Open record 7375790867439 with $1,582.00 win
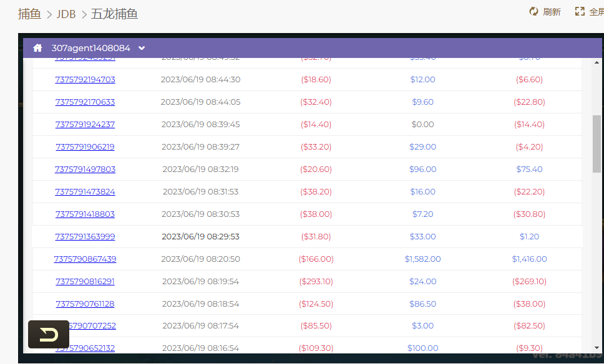604x364 pixels. (x=85, y=259)
